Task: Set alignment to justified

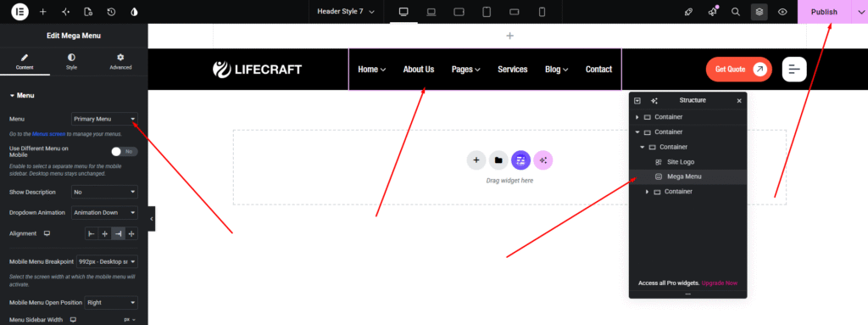Action: coord(131,234)
